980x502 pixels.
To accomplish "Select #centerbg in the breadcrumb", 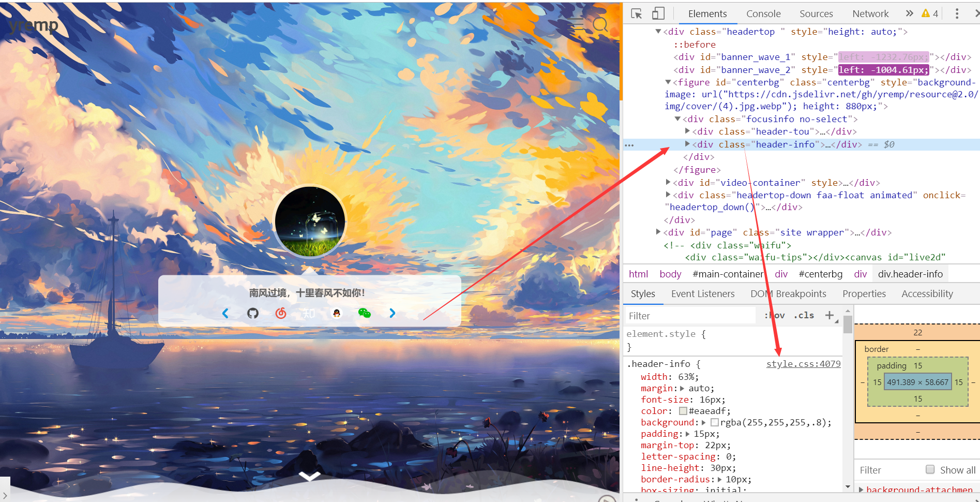I will [x=821, y=274].
